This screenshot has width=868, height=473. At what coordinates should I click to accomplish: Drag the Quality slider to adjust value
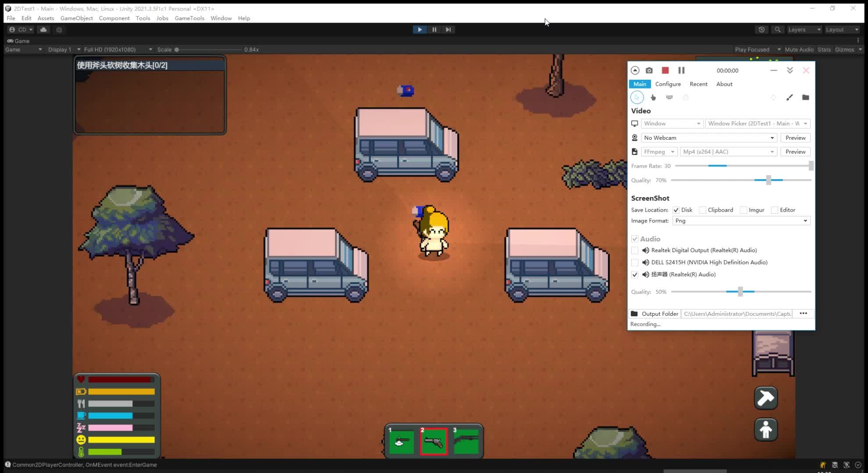[769, 180]
